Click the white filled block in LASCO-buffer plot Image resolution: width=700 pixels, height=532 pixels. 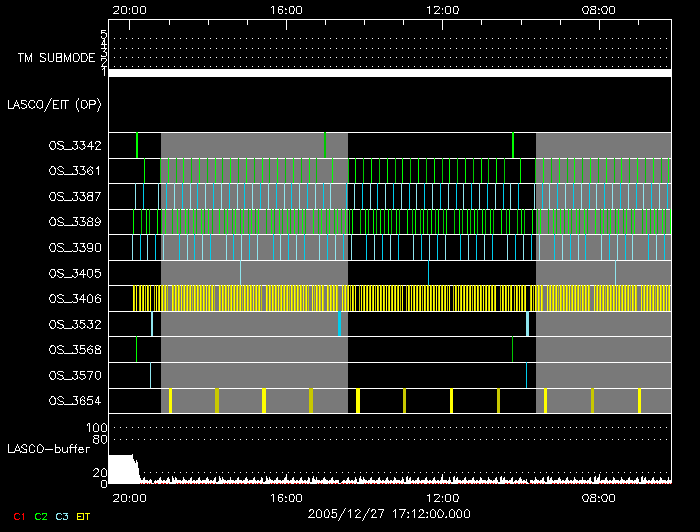121,469
